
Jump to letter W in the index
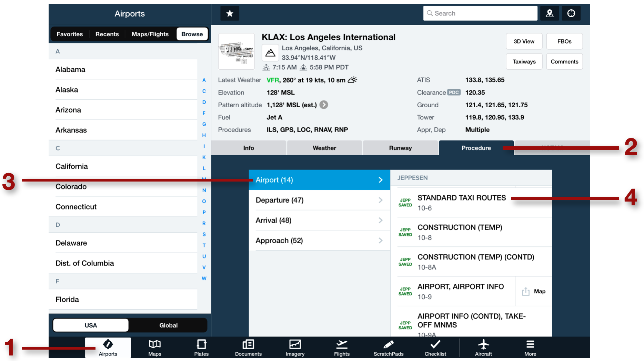[204, 278]
